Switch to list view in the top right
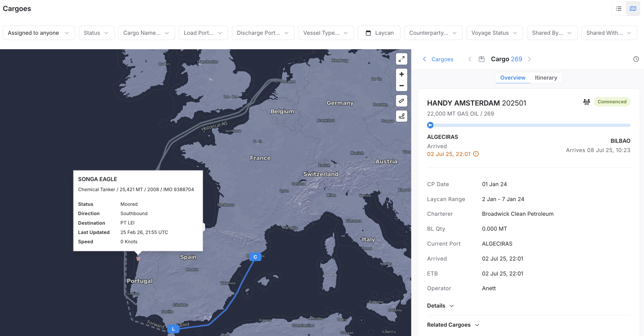This screenshot has width=644, height=336. [618, 8]
